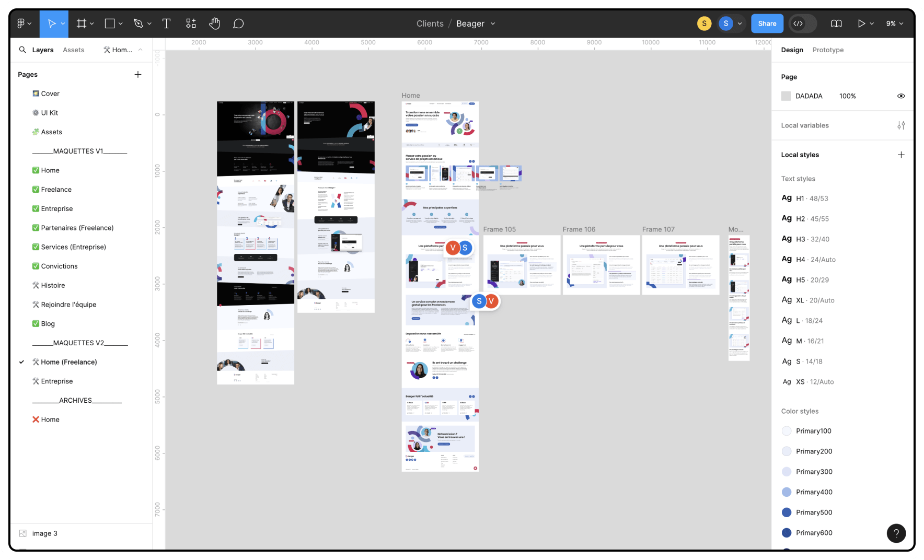Select the Home frame label on canvas
This screenshot has height=560, width=924.
point(411,96)
